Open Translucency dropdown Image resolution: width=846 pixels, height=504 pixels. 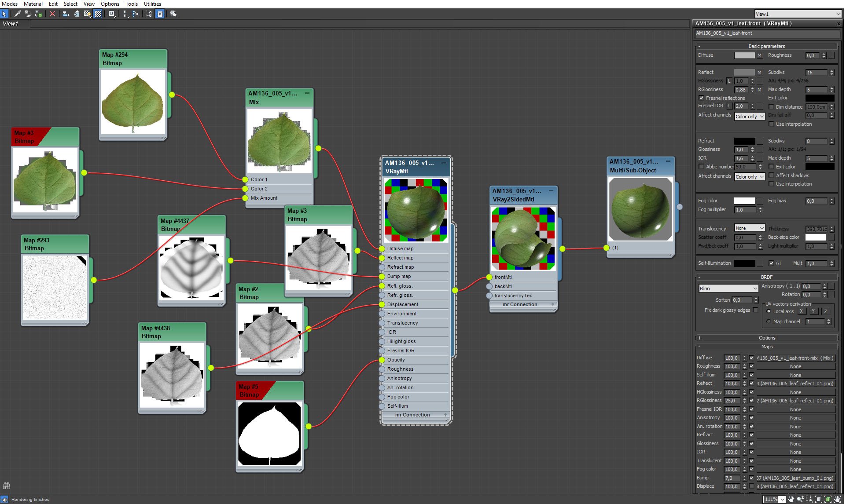click(749, 228)
